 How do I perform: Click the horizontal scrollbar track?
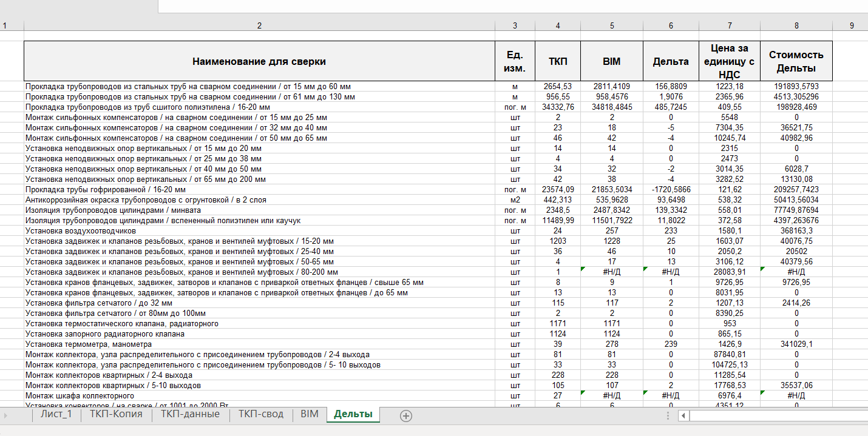(778, 415)
